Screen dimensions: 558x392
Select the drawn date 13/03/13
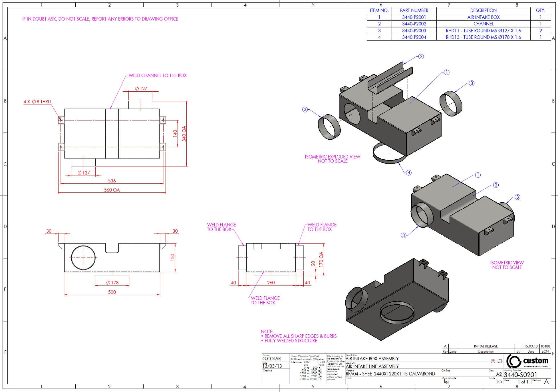point(272,366)
